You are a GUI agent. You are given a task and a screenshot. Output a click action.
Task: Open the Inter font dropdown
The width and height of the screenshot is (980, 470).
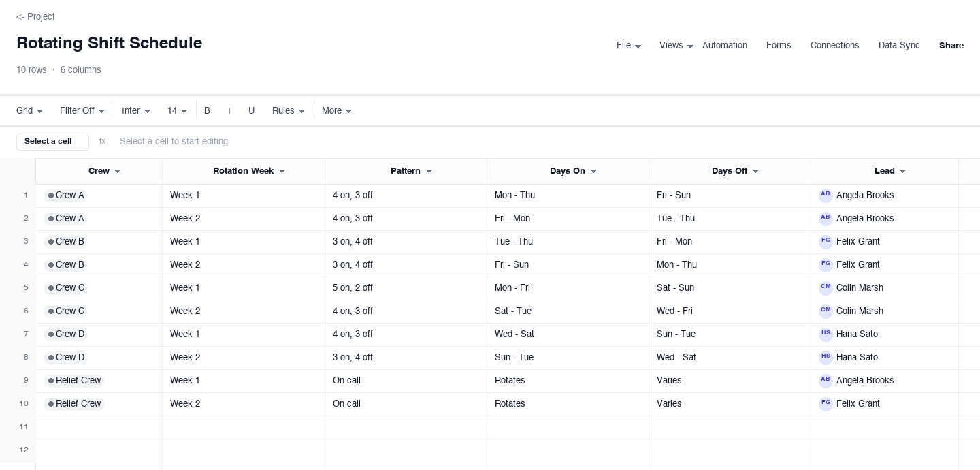click(x=136, y=110)
